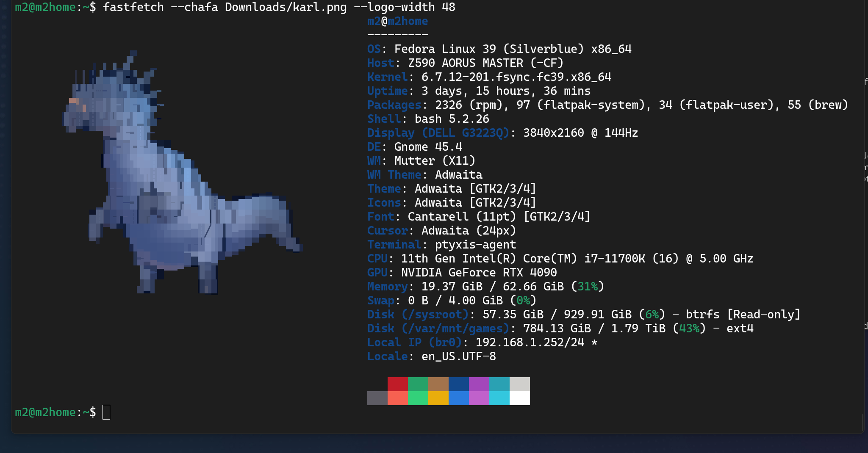Click the Terminal value 'ptyxis-agent'

click(x=476, y=245)
